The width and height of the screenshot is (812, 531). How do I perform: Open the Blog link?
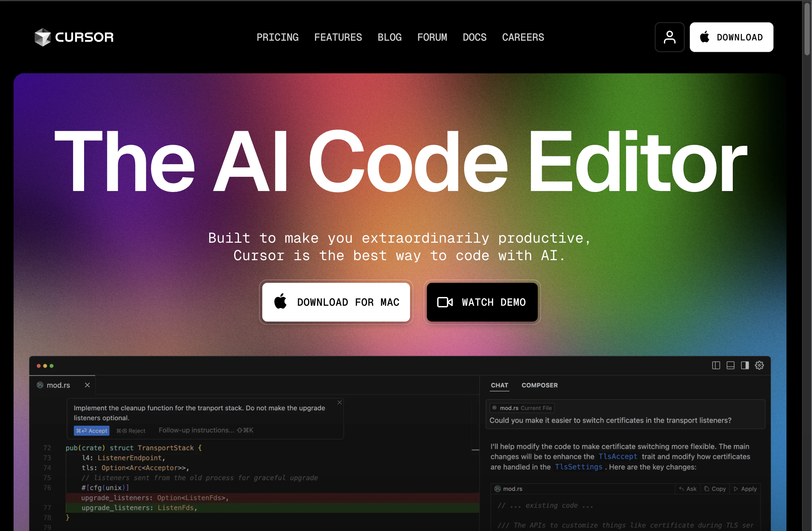click(390, 37)
